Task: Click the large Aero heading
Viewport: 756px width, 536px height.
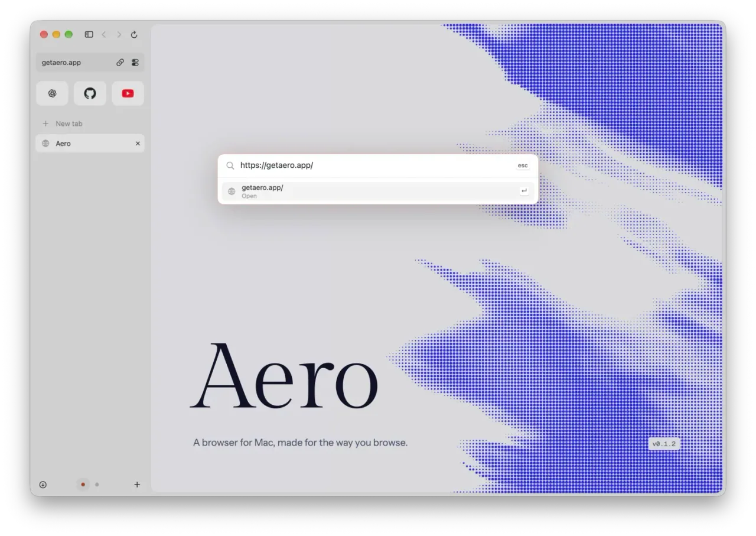Action: 284,376
